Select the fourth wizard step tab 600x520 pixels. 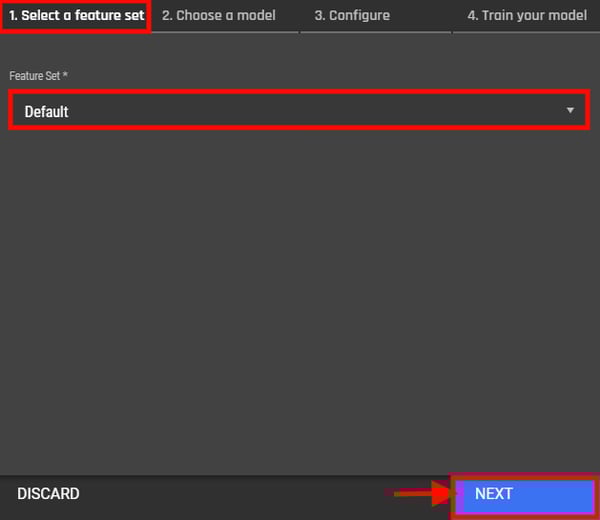[x=527, y=16]
